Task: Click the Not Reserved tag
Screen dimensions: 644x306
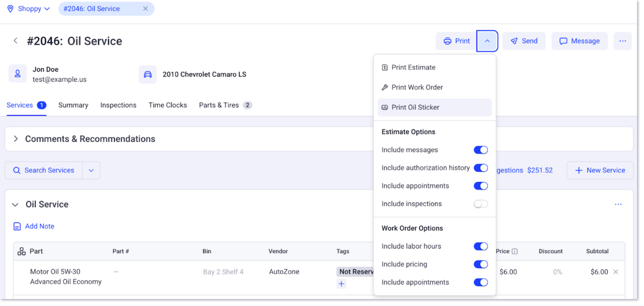Action: tap(355, 272)
